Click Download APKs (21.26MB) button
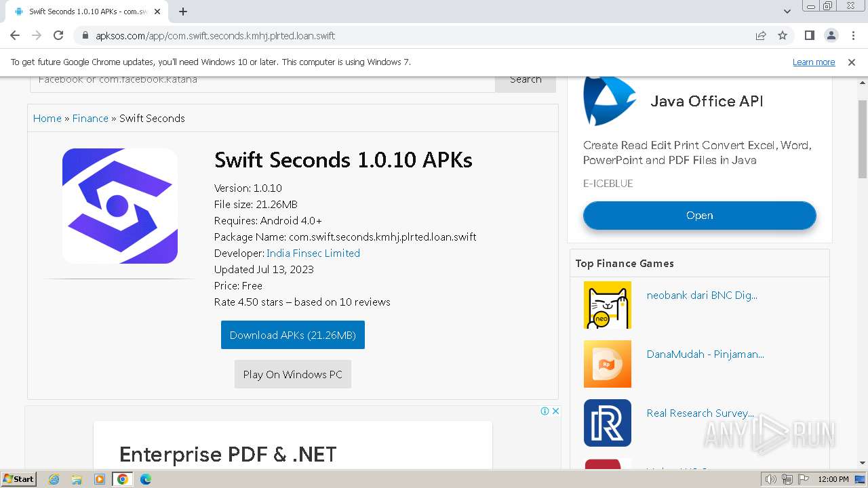Viewport: 868px width, 488px height. [293, 335]
